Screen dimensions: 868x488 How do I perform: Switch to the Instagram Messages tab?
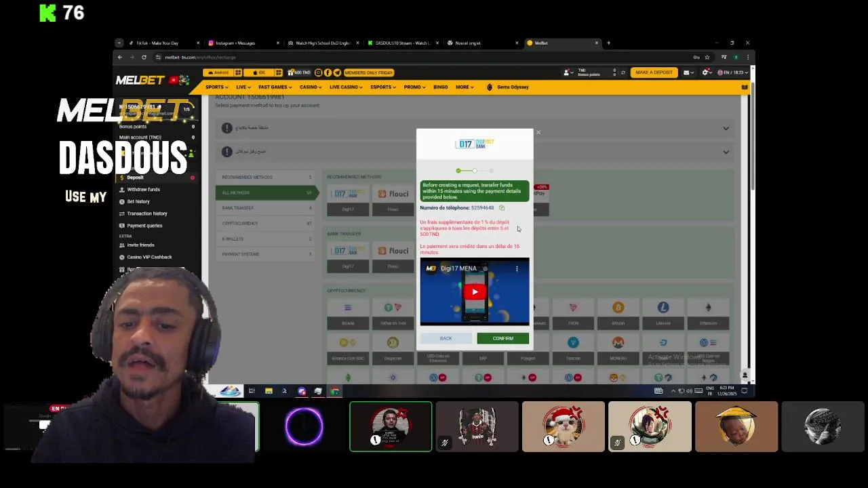point(243,43)
